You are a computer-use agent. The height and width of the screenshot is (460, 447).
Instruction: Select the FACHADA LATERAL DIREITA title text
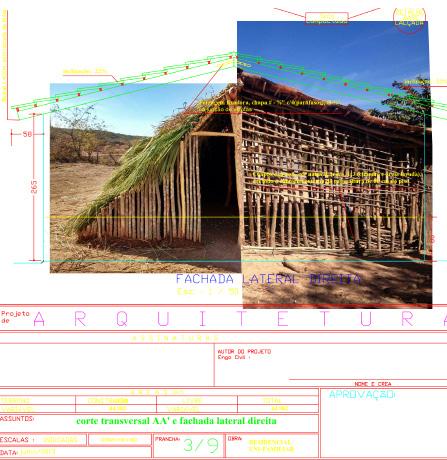tap(268, 279)
